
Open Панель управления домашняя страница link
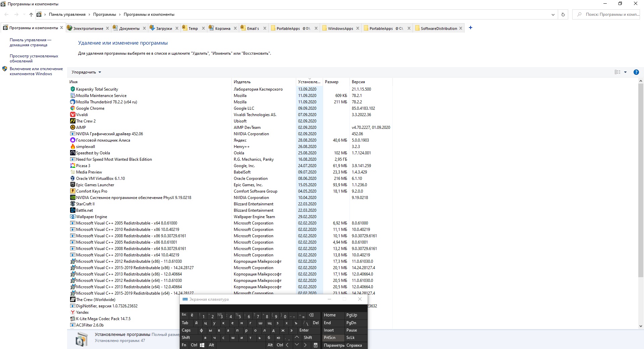[31, 42]
